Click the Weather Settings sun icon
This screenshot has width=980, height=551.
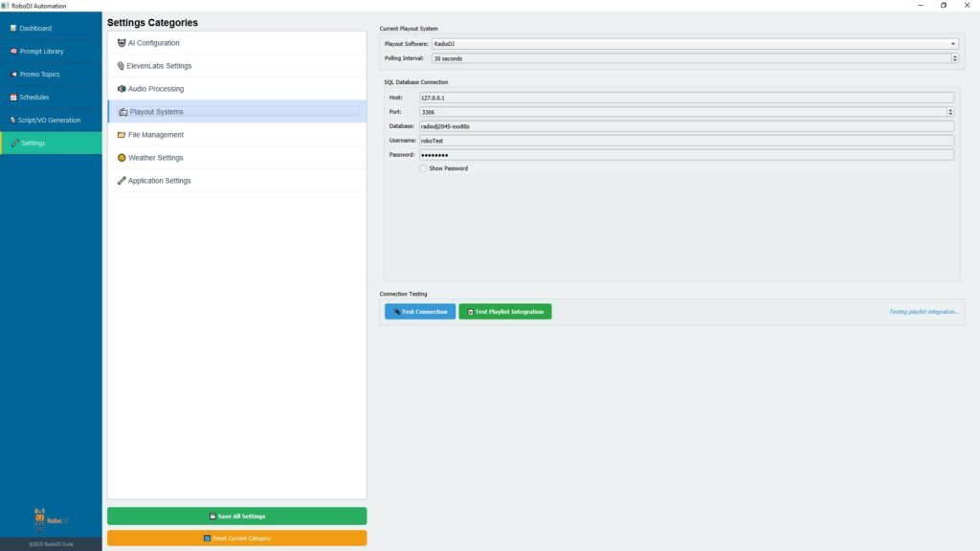pyautogui.click(x=122, y=158)
